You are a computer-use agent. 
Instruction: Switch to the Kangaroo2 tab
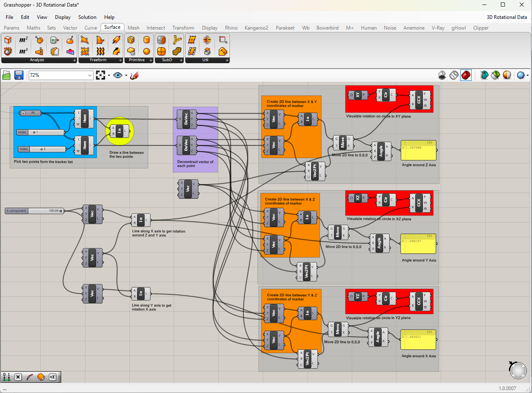256,28
